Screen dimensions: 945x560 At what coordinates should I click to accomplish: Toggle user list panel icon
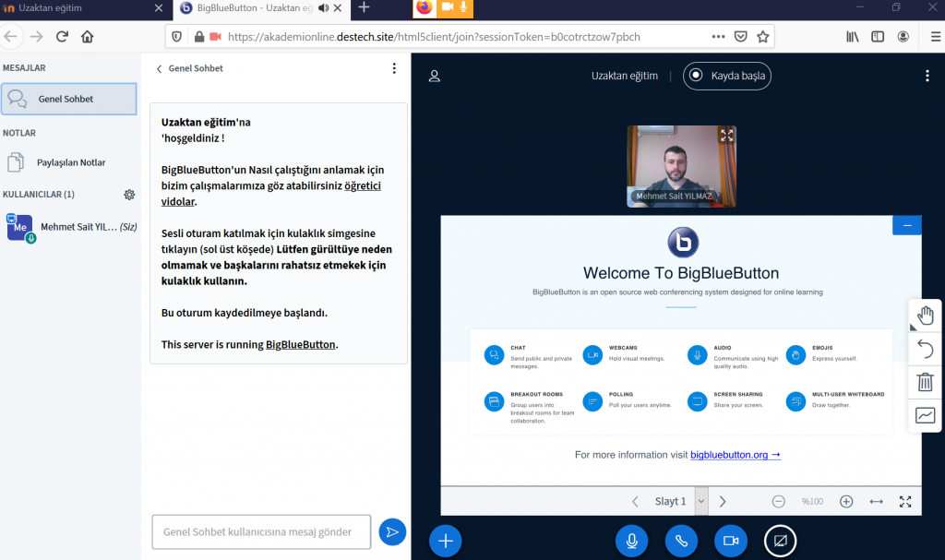(435, 76)
